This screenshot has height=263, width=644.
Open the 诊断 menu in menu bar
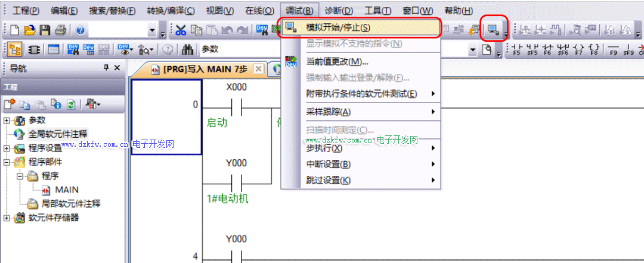click(339, 11)
